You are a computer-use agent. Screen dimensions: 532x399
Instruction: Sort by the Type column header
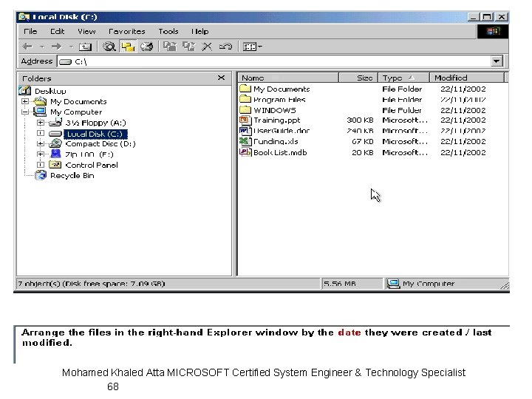click(x=403, y=78)
